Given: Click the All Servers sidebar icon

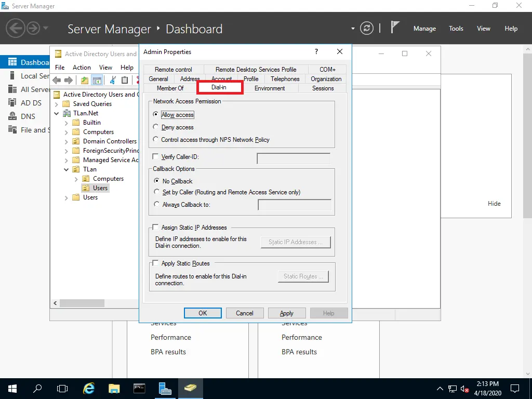Looking at the screenshot, I should point(12,89).
